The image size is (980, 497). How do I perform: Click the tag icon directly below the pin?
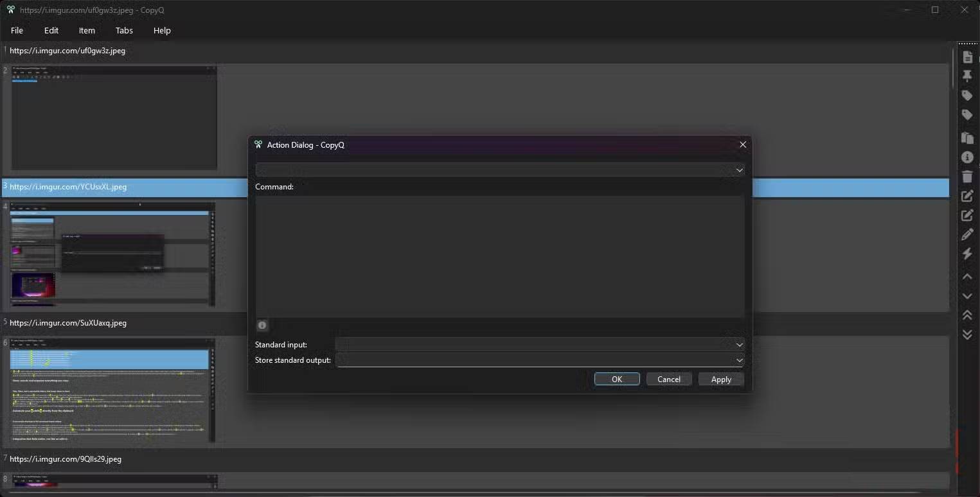coord(967,96)
